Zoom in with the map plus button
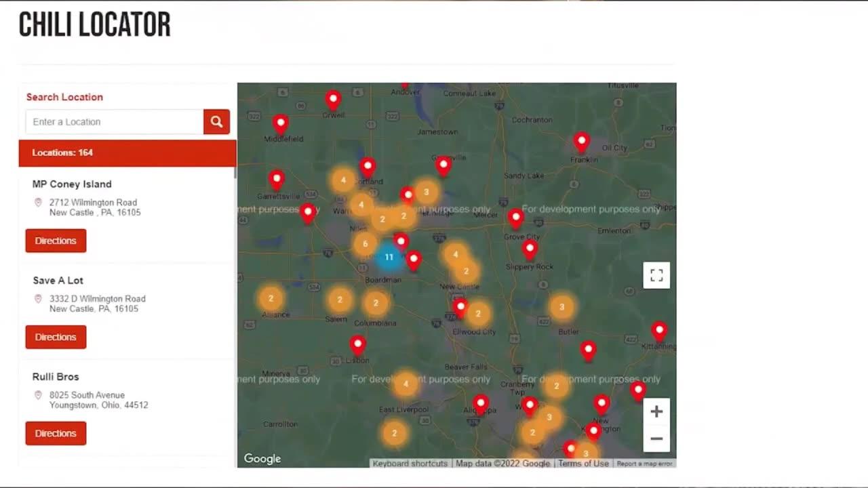Viewport: 868px width, 488px height. [656, 411]
